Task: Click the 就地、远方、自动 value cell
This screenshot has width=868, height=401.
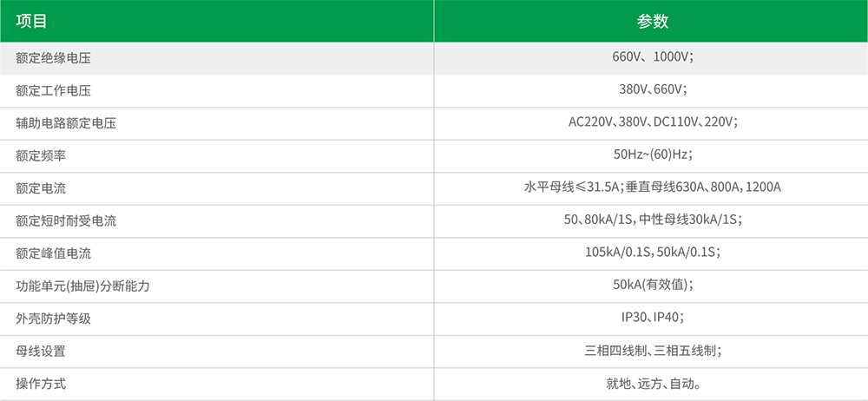Action: point(652,384)
